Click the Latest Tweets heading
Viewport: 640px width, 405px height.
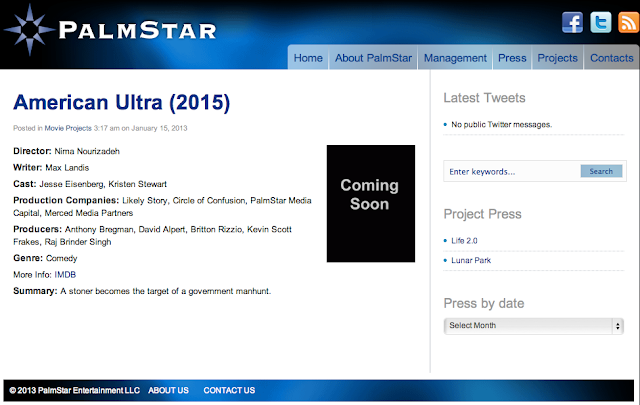tap(484, 98)
